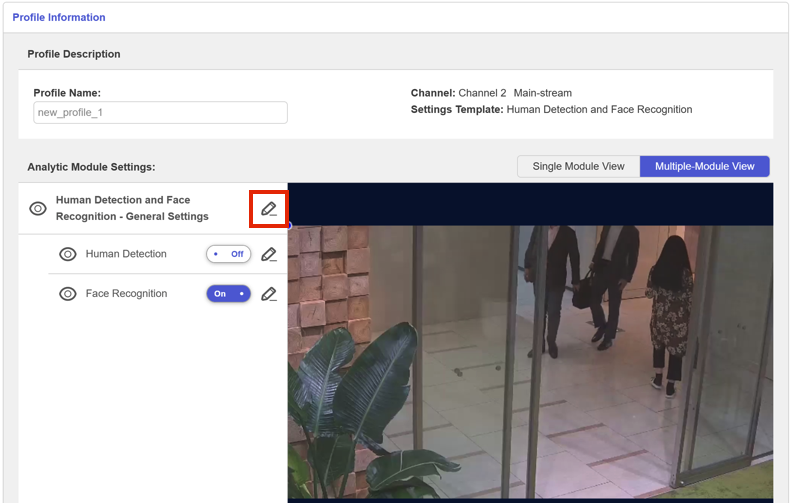Toggle visibility eye for General Settings module
Image resolution: width=791 pixels, height=503 pixels.
tap(38, 208)
